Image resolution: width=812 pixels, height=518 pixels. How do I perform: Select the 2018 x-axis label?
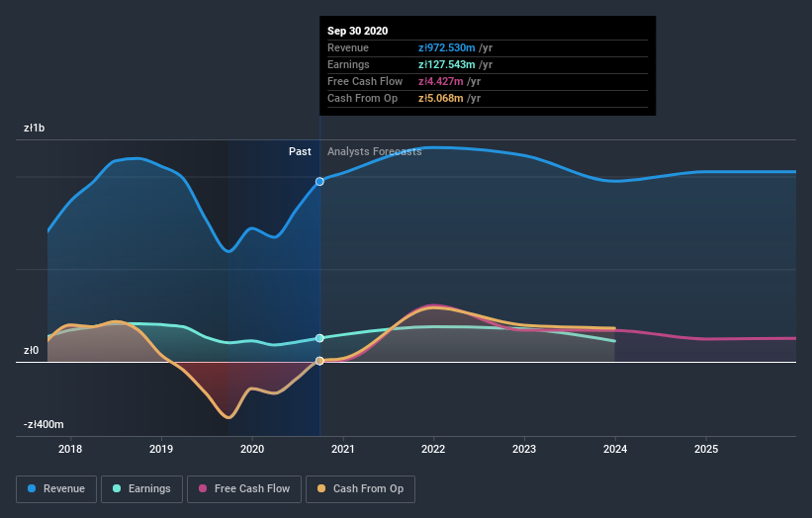(x=70, y=449)
